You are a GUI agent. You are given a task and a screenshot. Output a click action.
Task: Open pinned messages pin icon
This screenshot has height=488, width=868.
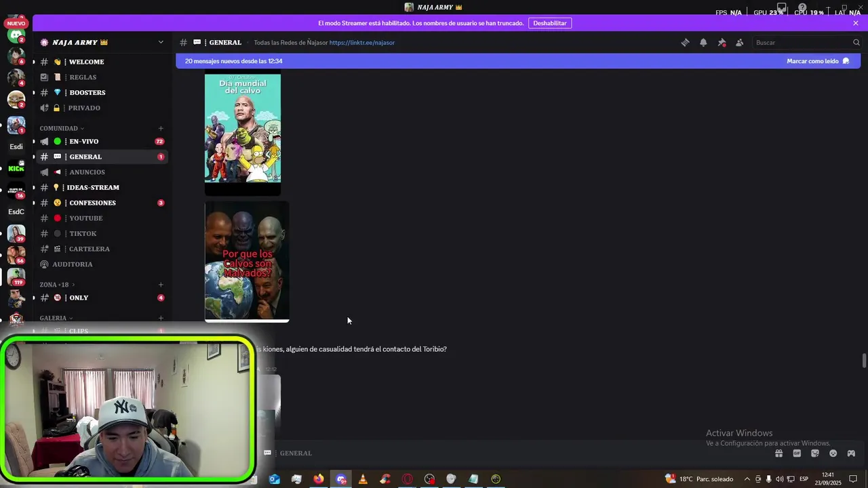722,42
